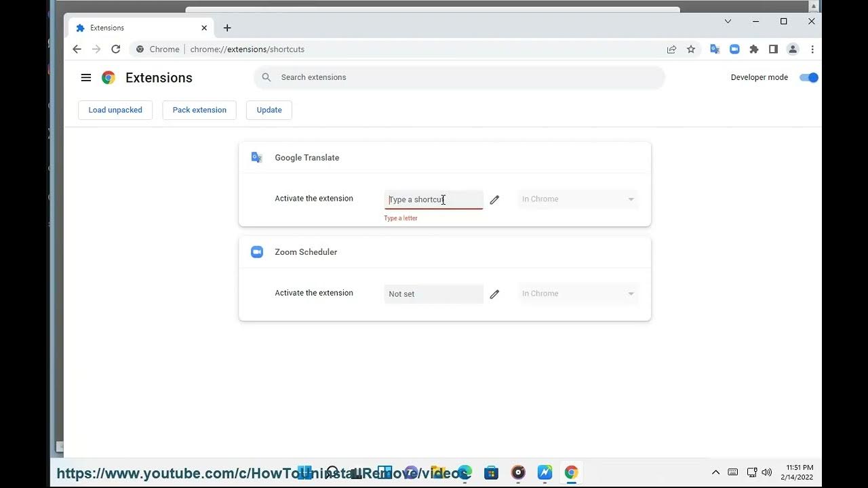This screenshot has width=868, height=488.
Task: Show hidden system tray icons
Action: click(x=715, y=472)
